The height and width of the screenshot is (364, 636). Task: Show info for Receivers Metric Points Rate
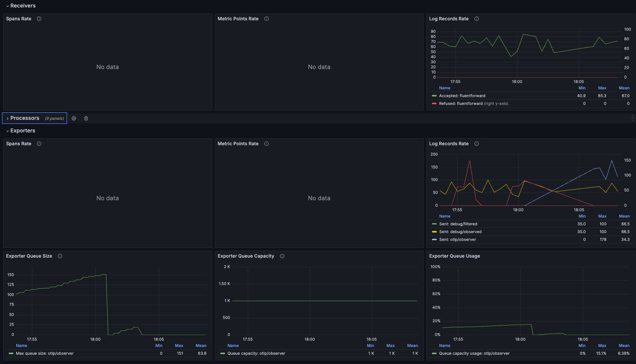pyautogui.click(x=267, y=19)
